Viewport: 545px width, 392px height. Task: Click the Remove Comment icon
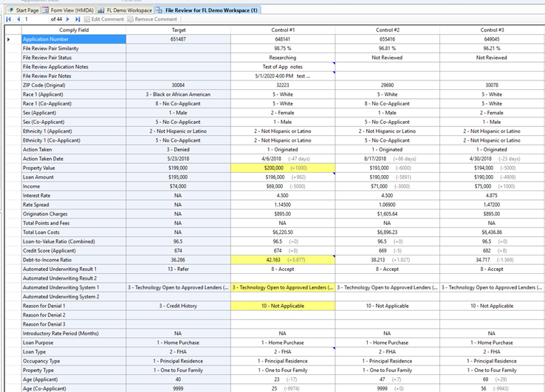coord(130,19)
